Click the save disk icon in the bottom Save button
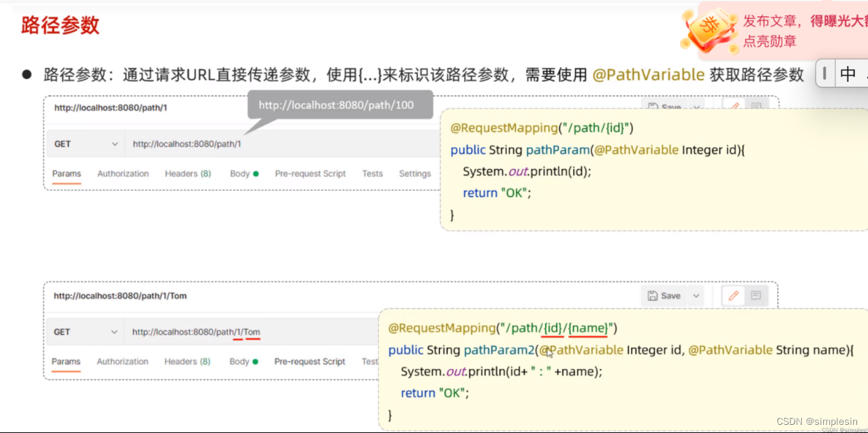Screen dimensions: 868x433 tap(653, 295)
